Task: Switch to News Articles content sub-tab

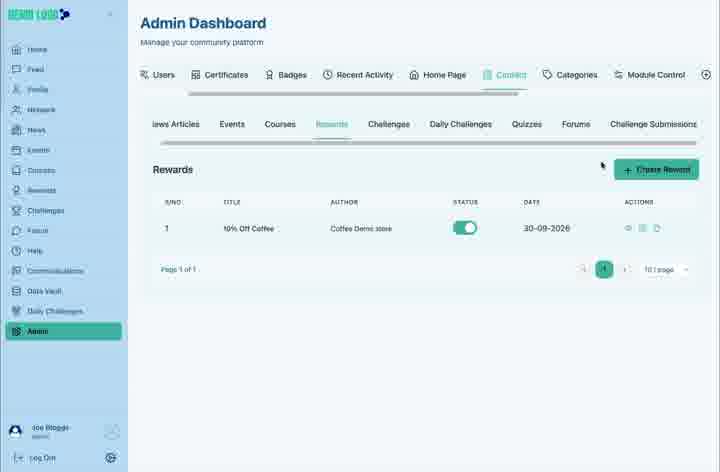Action: pyautogui.click(x=175, y=124)
